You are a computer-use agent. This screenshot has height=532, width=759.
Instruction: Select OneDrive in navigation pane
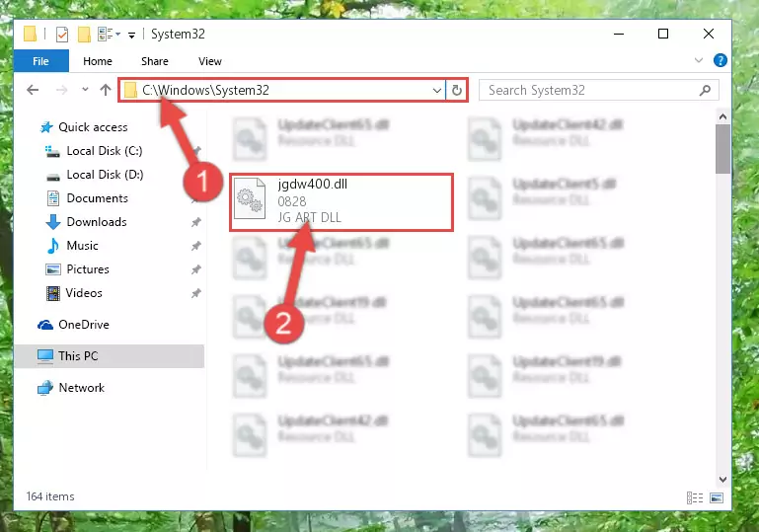74,325
